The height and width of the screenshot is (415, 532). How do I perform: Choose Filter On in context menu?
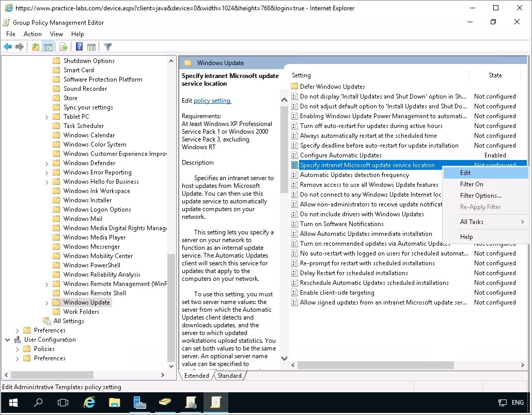pos(486,184)
